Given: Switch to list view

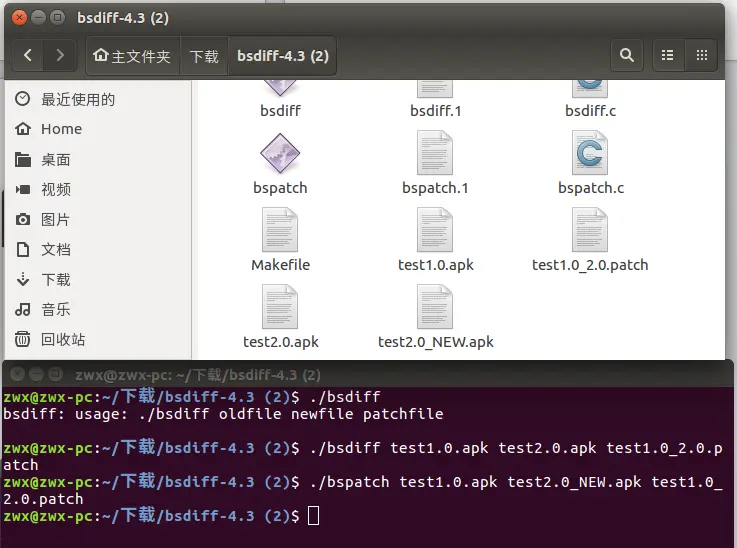Looking at the screenshot, I should coord(667,55).
